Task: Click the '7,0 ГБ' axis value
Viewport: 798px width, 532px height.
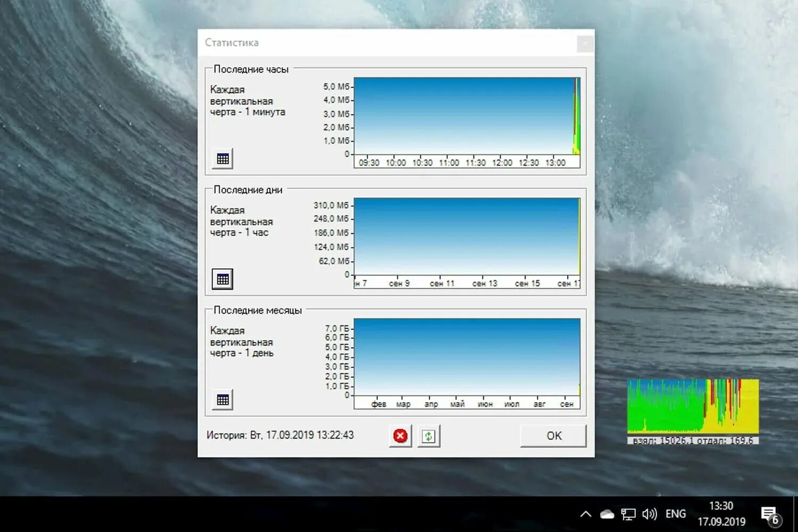Action: point(337,328)
